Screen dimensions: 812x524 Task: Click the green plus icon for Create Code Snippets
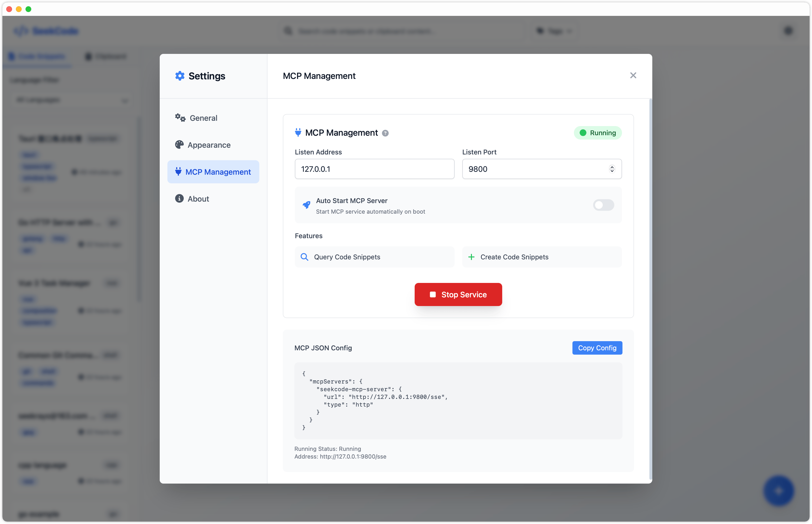[x=471, y=257]
